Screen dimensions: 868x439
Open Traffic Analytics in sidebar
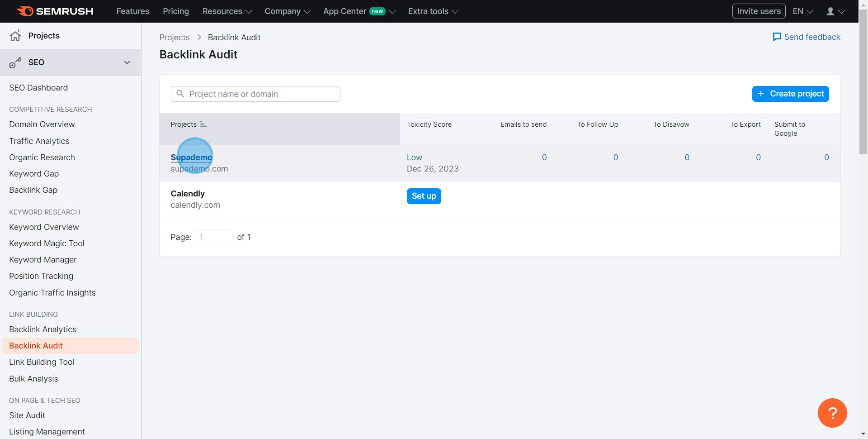[39, 141]
